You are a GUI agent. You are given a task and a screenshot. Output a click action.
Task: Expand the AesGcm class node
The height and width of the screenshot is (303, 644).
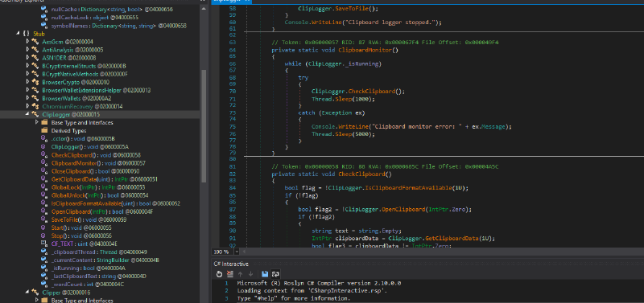tap(27, 42)
